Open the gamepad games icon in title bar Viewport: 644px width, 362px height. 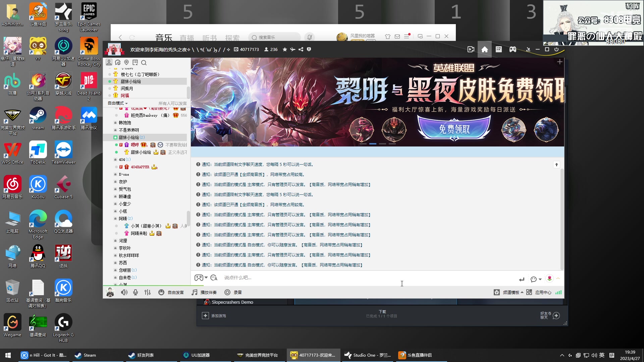(513, 49)
